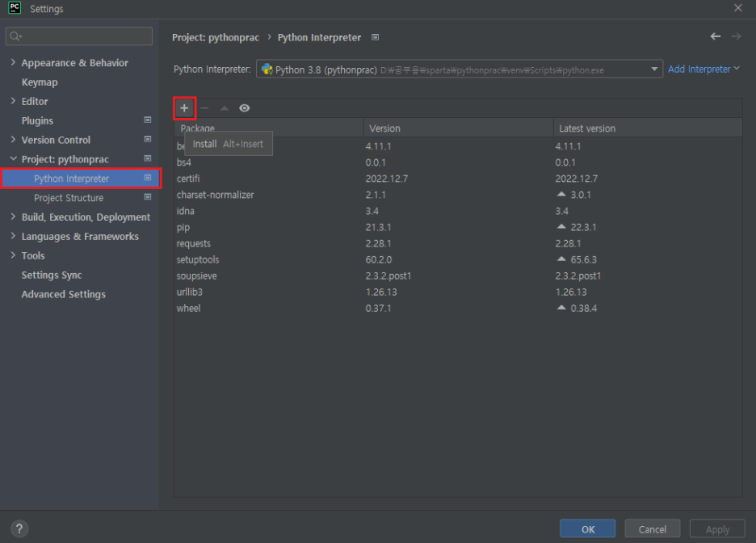Click the search magnifier icon in settings search
Screen dimensions: 756x543
(x=15, y=36)
